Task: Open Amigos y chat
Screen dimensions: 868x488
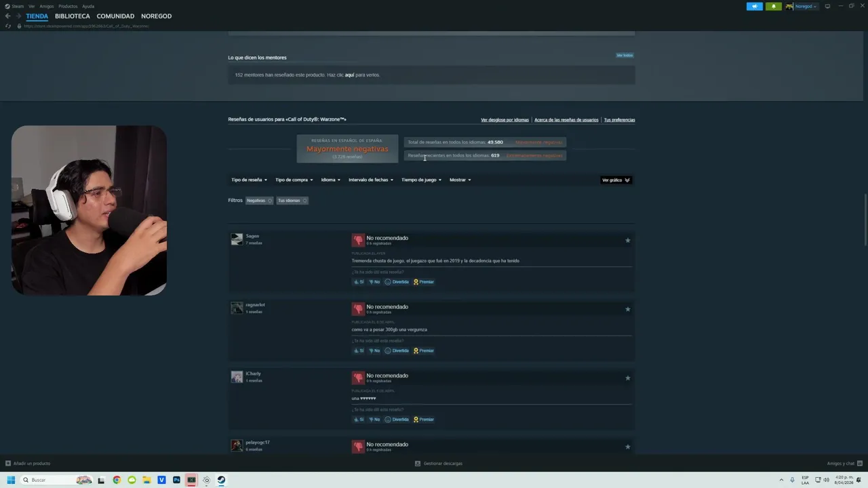Action: click(844, 464)
